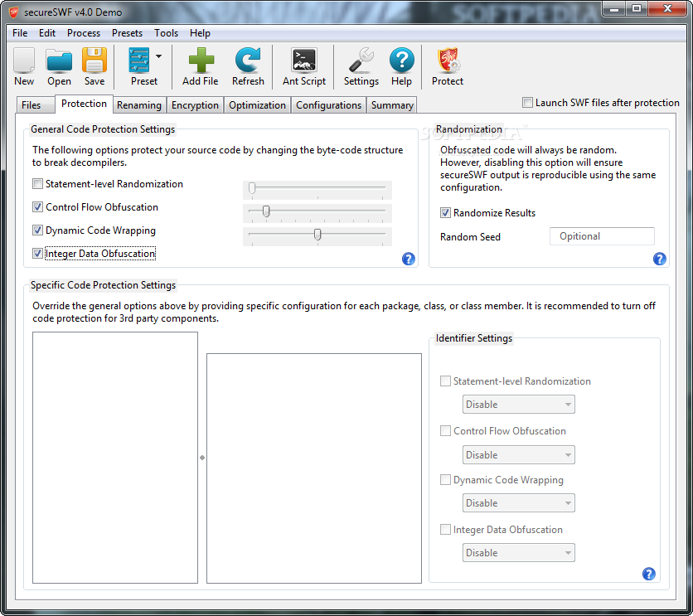This screenshot has width=693, height=616.
Task: Open the Edit menu
Action: click(47, 33)
